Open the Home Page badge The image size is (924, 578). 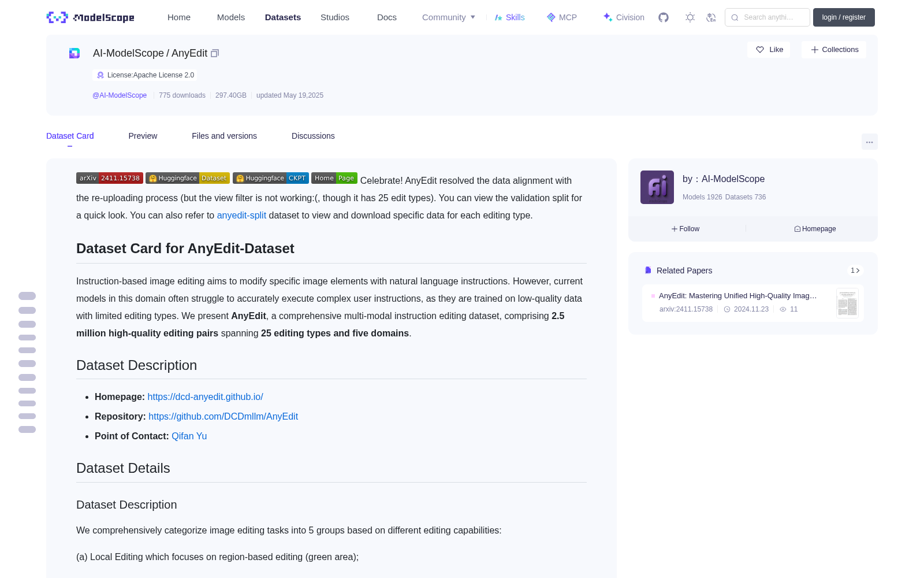pyautogui.click(x=334, y=178)
